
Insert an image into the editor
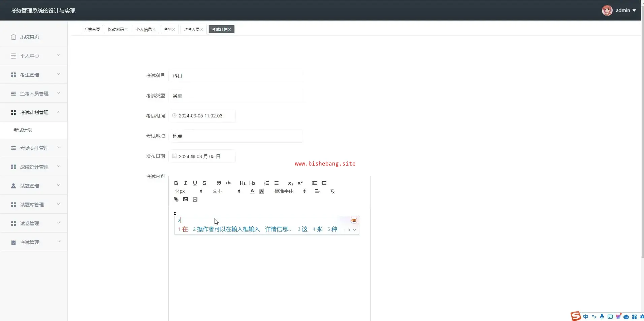point(185,199)
